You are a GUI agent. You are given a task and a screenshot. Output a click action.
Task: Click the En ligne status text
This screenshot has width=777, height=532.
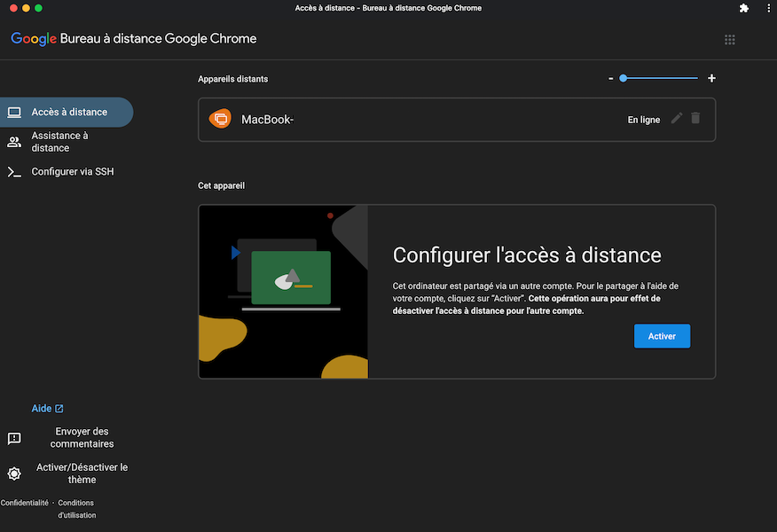644,120
